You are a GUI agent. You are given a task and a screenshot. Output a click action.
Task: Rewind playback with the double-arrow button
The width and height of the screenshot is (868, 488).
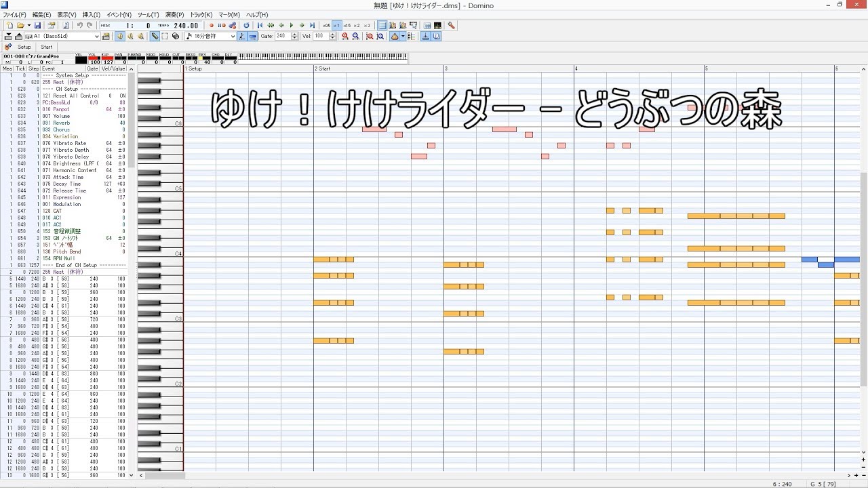[x=271, y=25]
